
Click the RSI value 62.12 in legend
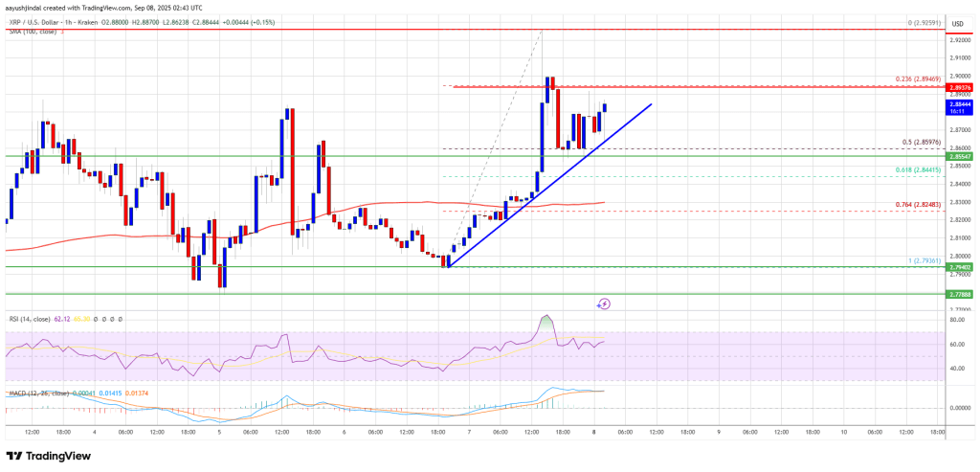(69, 317)
